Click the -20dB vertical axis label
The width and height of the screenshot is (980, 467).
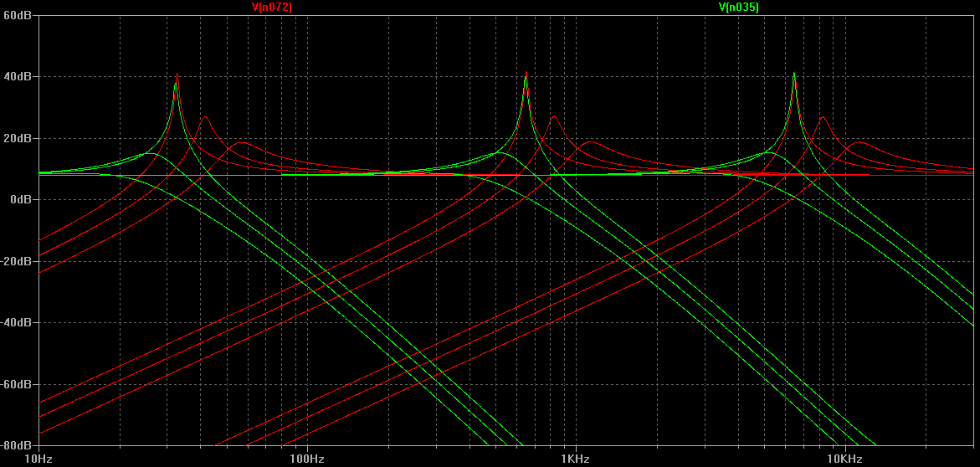[16, 260]
